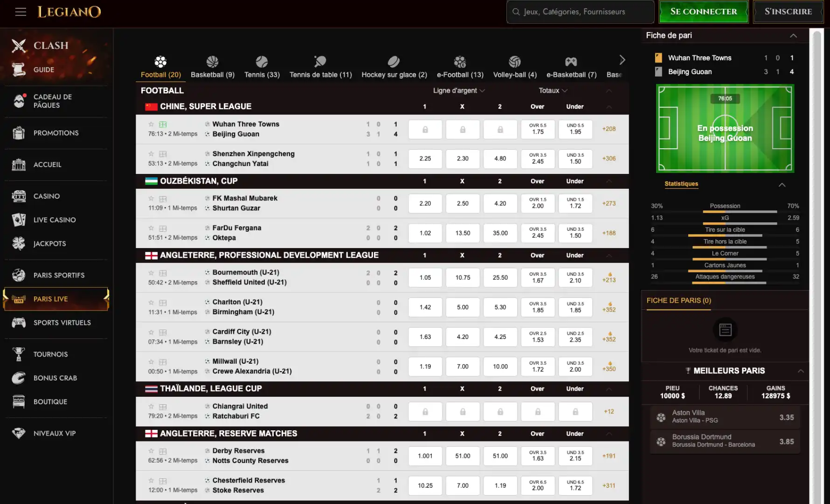
Task: Open the Totaux market dropdown
Action: coord(553,90)
